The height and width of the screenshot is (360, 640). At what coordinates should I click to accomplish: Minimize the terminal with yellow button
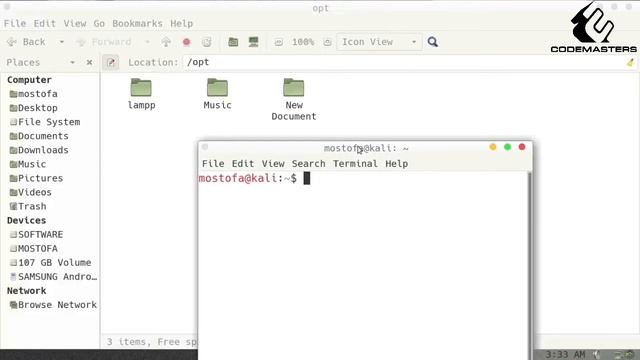tap(493, 147)
